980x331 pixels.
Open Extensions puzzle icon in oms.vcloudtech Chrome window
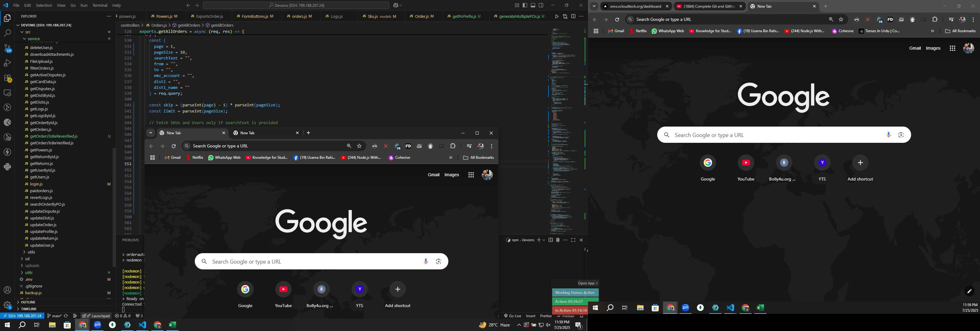(x=935, y=19)
